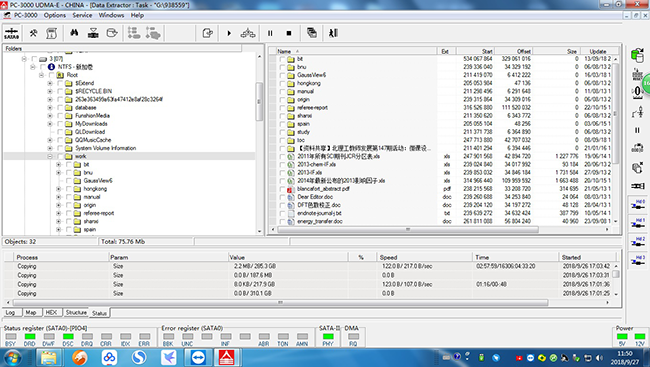Expand the referee-report tree node
Viewport: 650px width, 367px height.
(x=58, y=213)
